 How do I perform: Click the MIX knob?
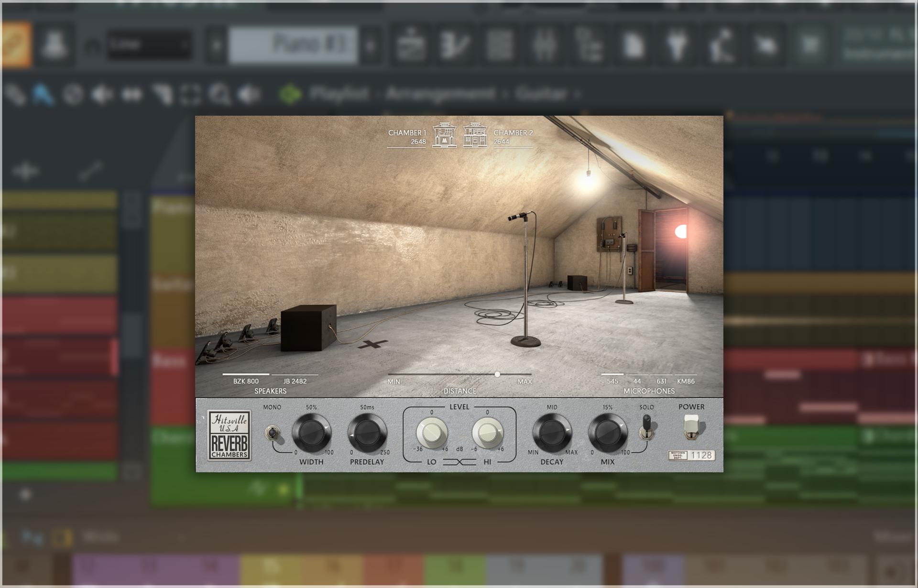[608, 433]
